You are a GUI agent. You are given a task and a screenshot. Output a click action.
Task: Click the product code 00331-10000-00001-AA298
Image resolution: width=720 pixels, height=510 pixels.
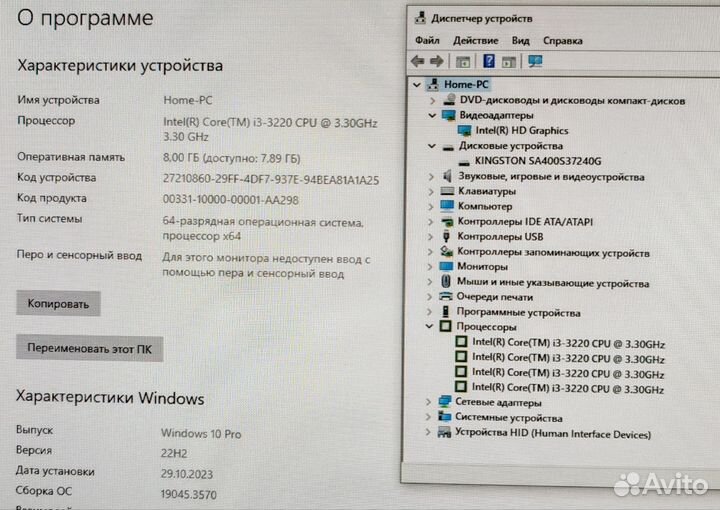click(x=231, y=200)
